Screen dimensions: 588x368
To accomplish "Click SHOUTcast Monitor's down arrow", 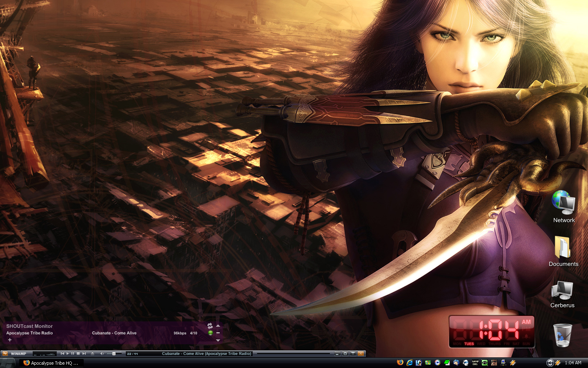I will 218,340.
